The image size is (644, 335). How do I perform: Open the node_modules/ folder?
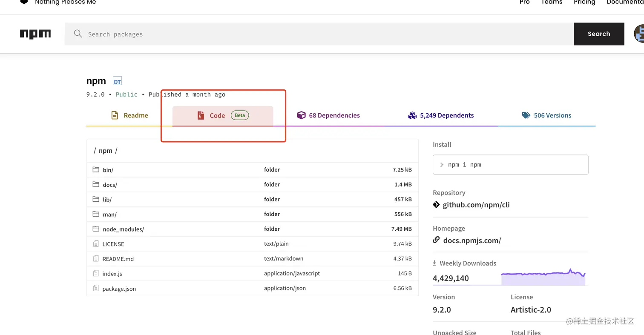123,229
